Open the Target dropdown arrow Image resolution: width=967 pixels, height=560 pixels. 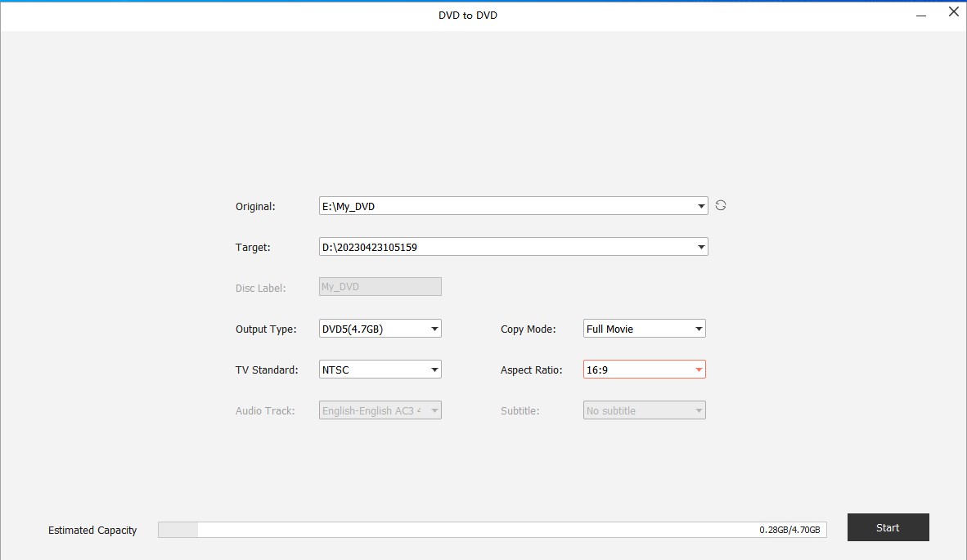click(701, 247)
